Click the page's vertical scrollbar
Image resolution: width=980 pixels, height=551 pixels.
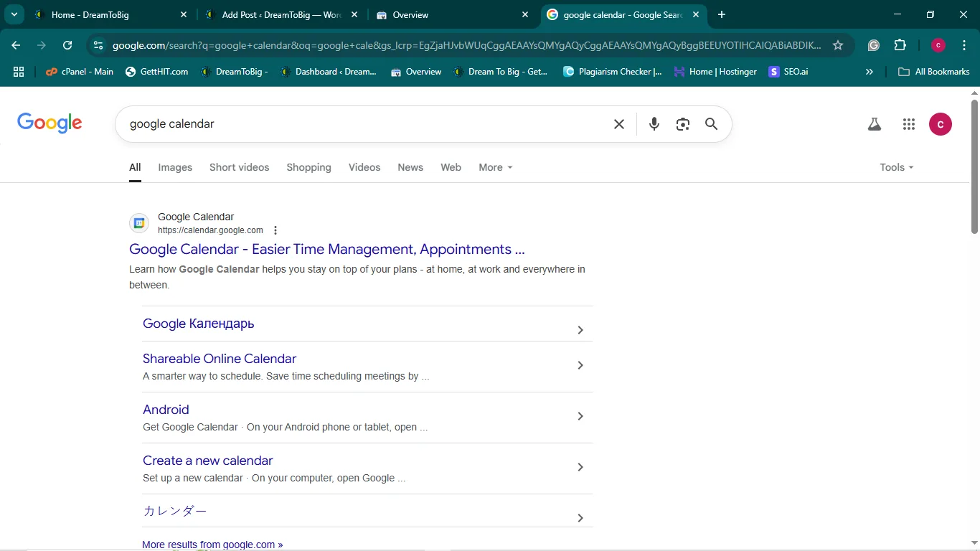pos(974,166)
